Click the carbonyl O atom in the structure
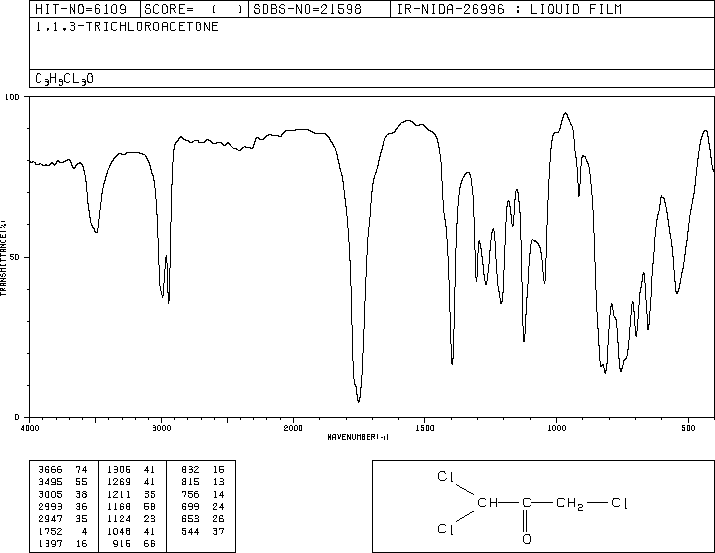 click(x=527, y=539)
